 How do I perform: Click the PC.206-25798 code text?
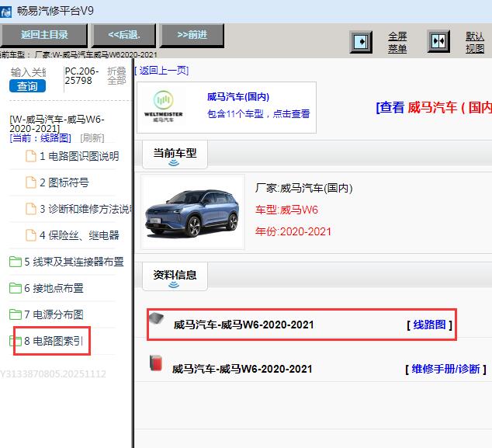coord(81,75)
